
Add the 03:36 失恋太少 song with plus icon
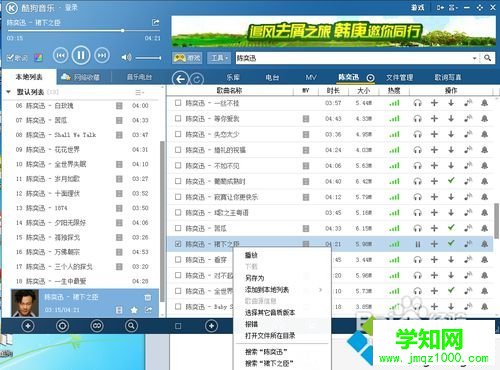pos(434,134)
